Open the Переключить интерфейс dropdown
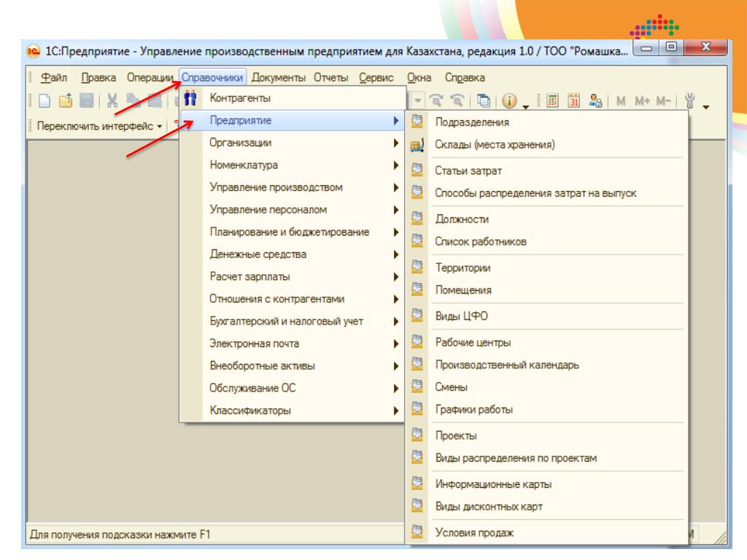 click(99, 126)
